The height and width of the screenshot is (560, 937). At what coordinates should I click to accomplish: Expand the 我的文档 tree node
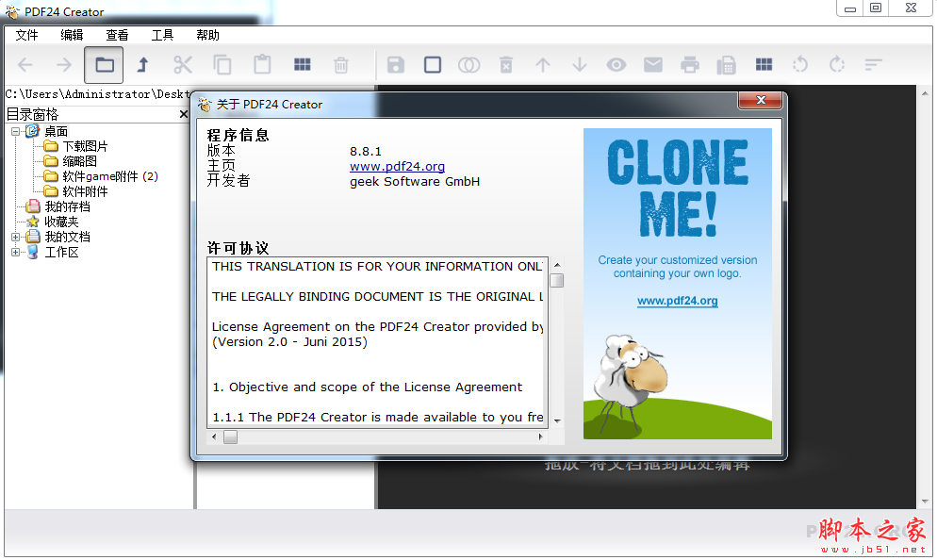15,238
